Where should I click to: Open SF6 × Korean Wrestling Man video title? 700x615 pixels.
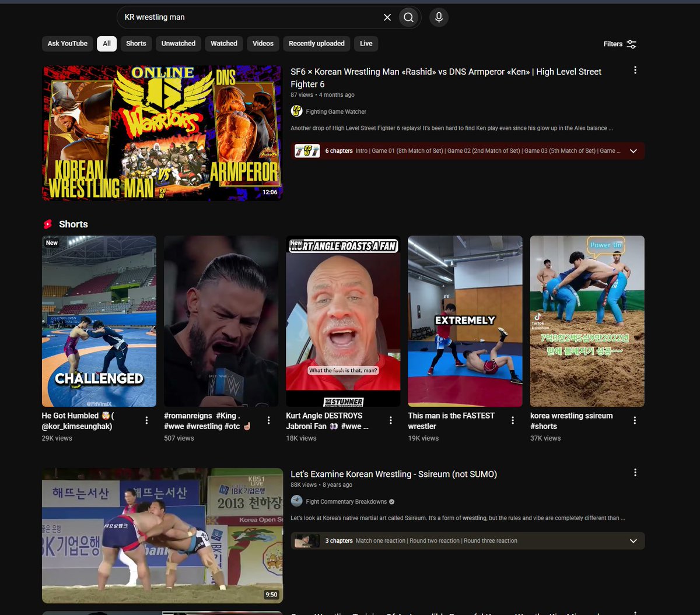[x=446, y=78]
